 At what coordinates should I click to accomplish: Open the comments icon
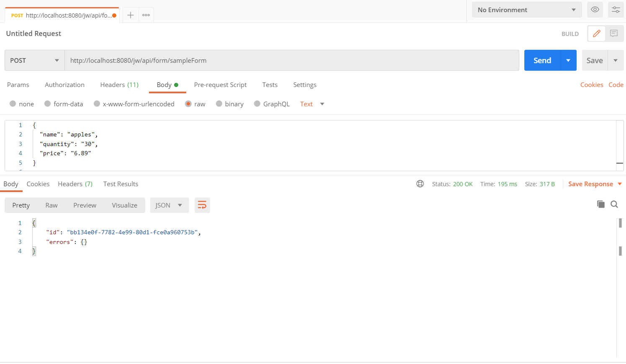614,33
